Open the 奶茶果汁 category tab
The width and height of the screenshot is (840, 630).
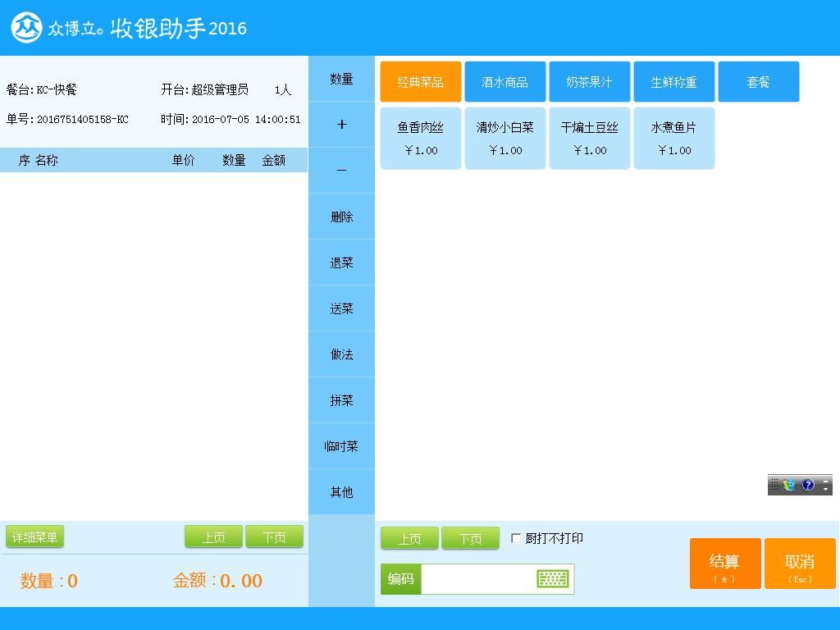coord(589,81)
